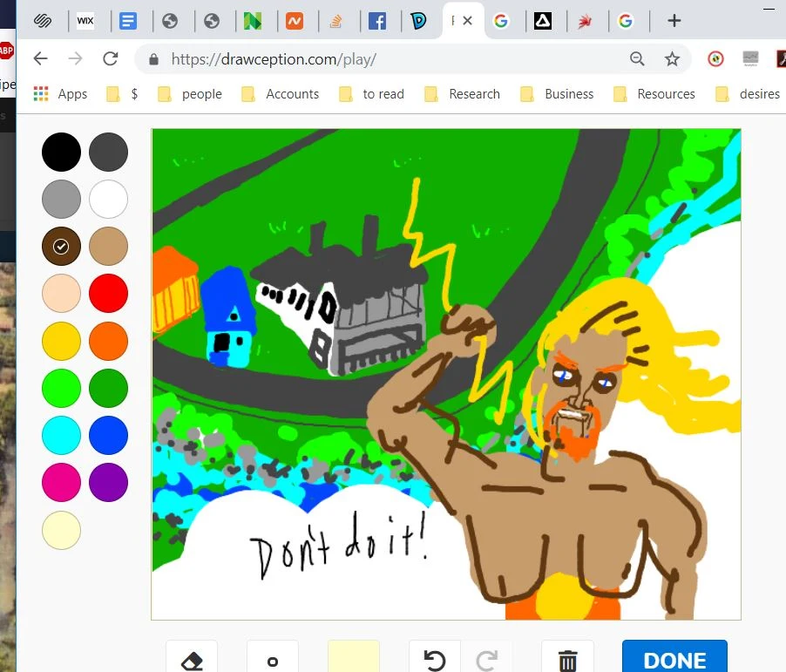Open the people bookmarks folder
The image size is (786, 672).
click(x=189, y=94)
